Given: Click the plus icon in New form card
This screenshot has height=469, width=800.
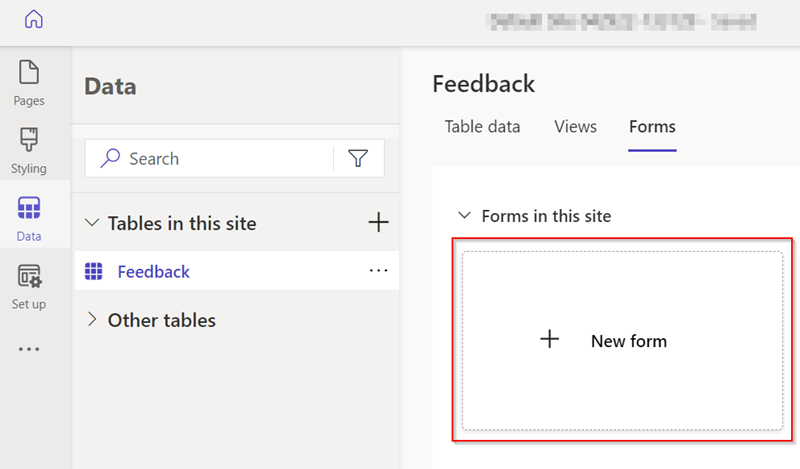Looking at the screenshot, I should [549, 340].
